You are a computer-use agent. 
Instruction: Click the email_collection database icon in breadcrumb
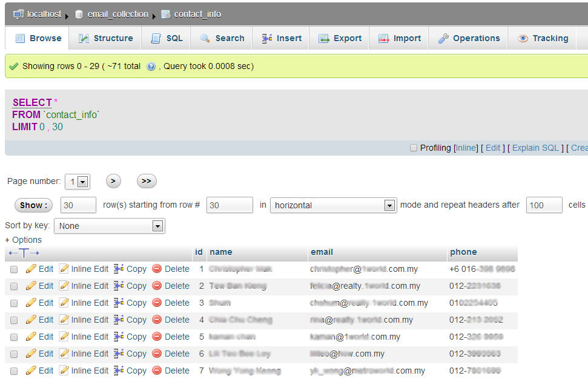click(79, 14)
